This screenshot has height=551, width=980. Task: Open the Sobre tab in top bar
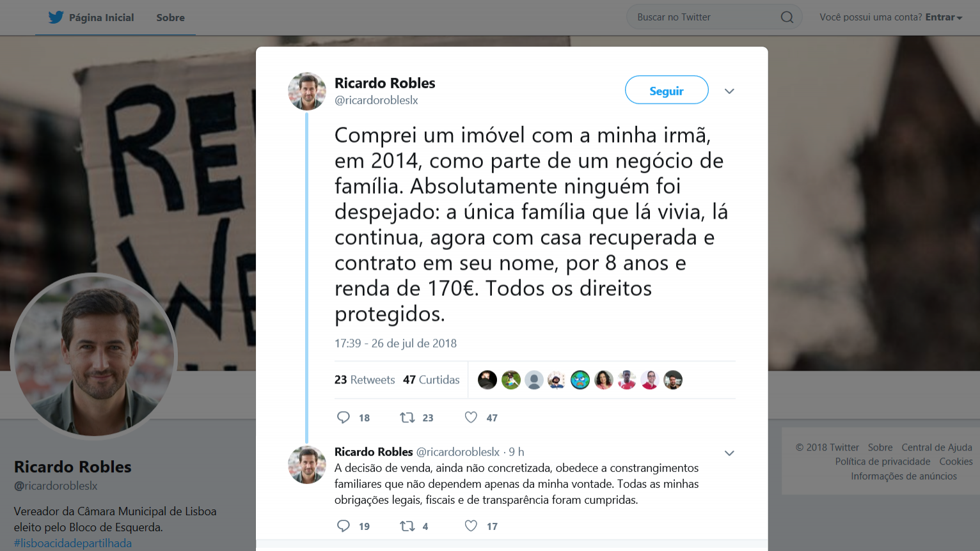pyautogui.click(x=170, y=17)
